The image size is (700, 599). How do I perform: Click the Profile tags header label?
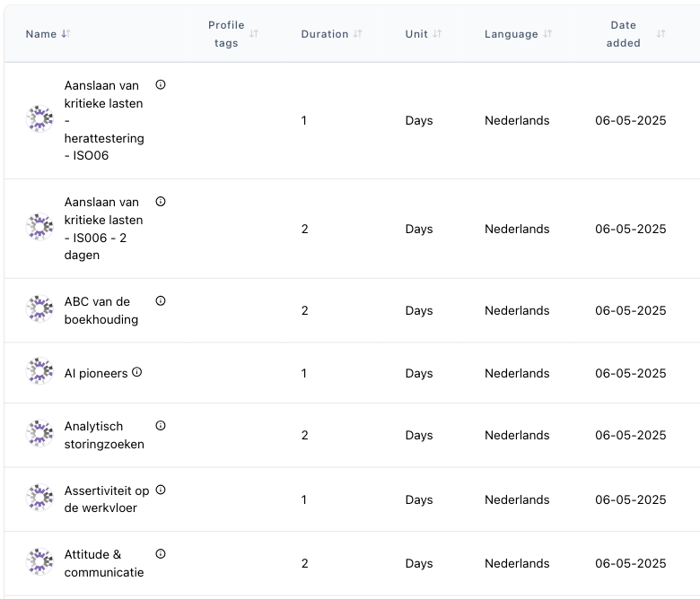(x=226, y=34)
